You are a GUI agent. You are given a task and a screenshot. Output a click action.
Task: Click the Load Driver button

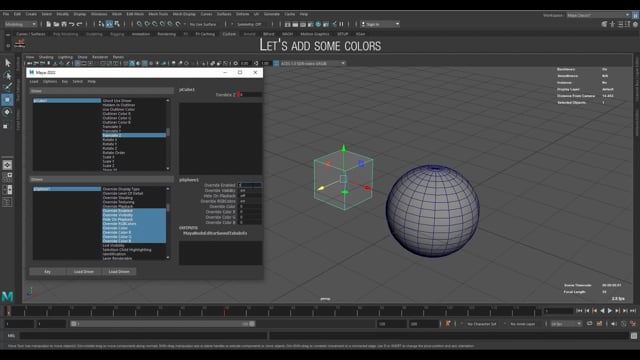coord(84,271)
